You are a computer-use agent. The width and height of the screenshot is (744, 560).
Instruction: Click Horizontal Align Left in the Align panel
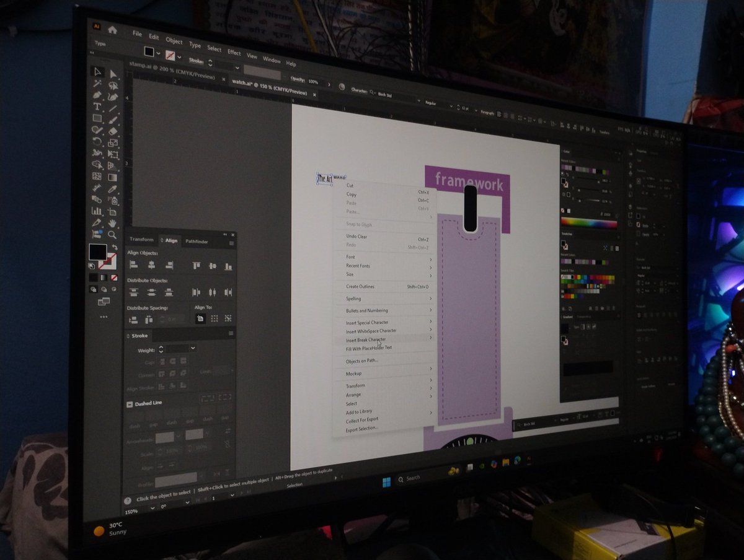point(133,265)
